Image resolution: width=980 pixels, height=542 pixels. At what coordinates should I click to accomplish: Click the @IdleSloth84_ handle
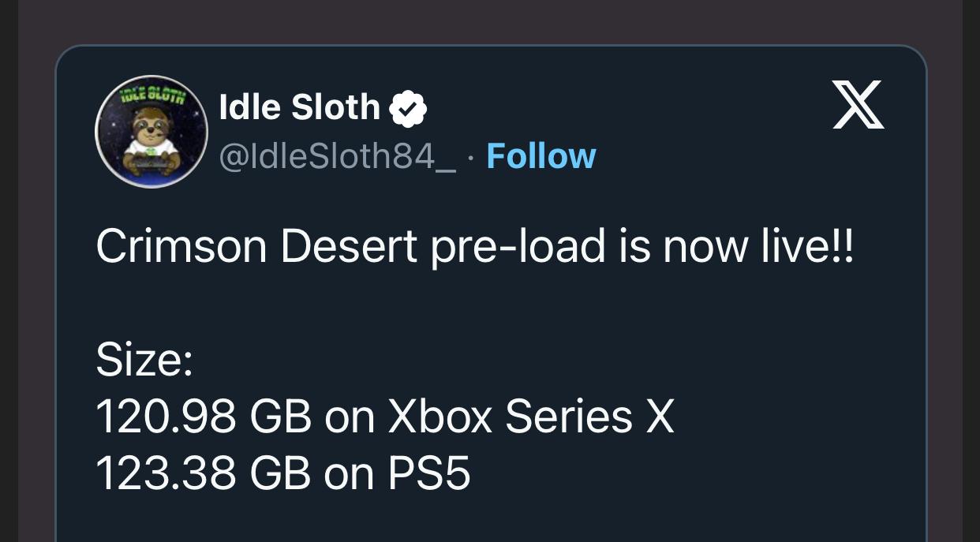point(337,157)
